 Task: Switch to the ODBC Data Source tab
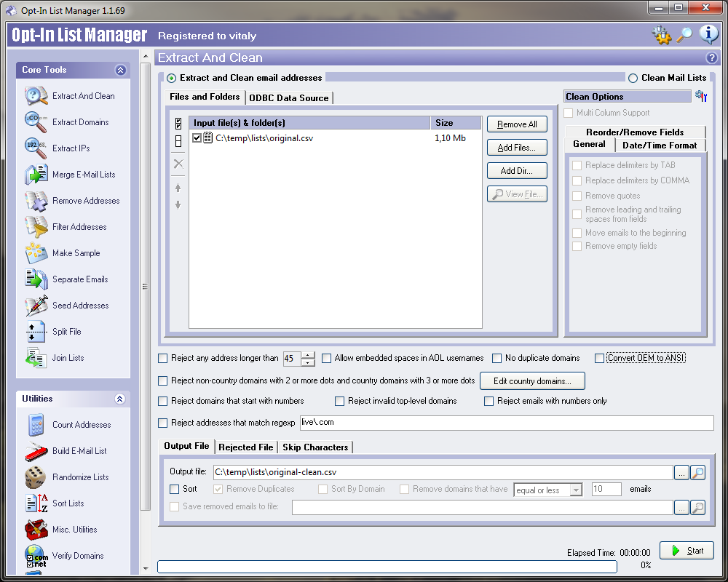pyautogui.click(x=289, y=97)
